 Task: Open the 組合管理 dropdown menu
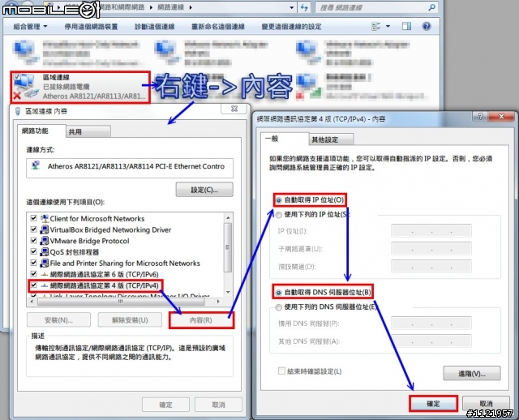31,27
